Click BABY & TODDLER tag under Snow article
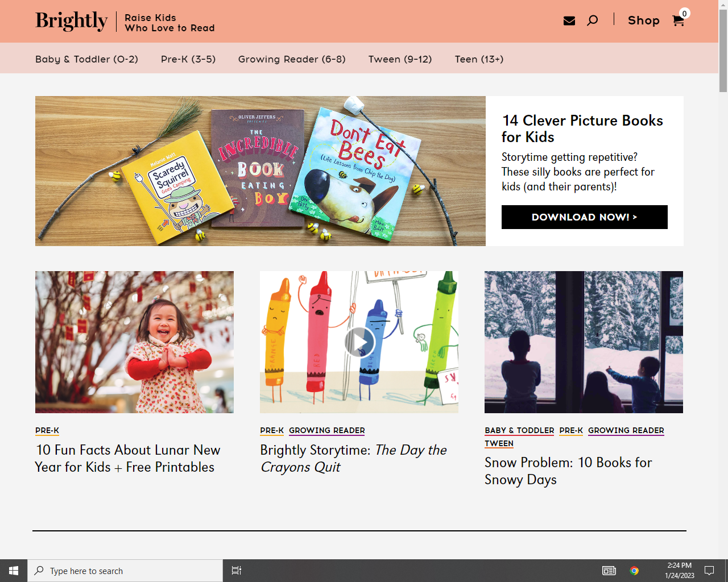The height and width of the screenshot is (582, 728). [519, 431]
